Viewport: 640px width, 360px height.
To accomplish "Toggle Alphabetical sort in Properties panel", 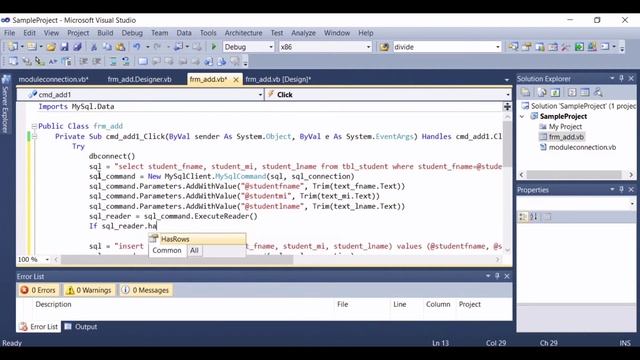I will (x=533, y=217).
